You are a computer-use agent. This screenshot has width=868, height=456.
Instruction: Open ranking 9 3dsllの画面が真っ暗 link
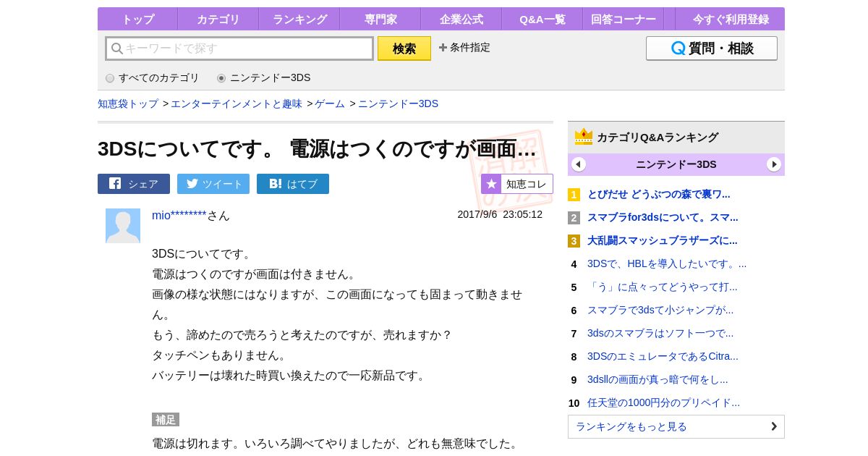pyautogui.click(x=658, y=379)
